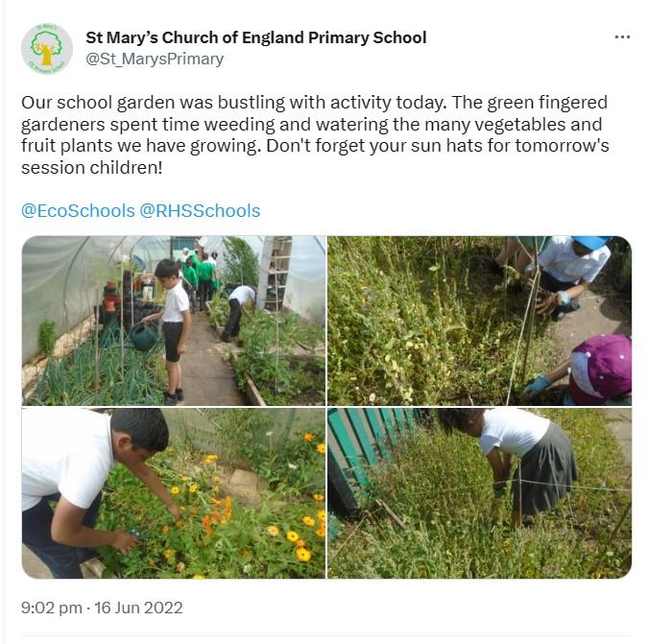Click the blue cap in top-right photo

click(x=591, y=242)
